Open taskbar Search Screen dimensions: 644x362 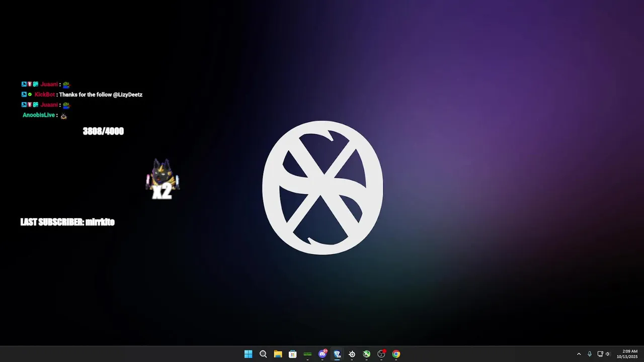click(263, 354)
